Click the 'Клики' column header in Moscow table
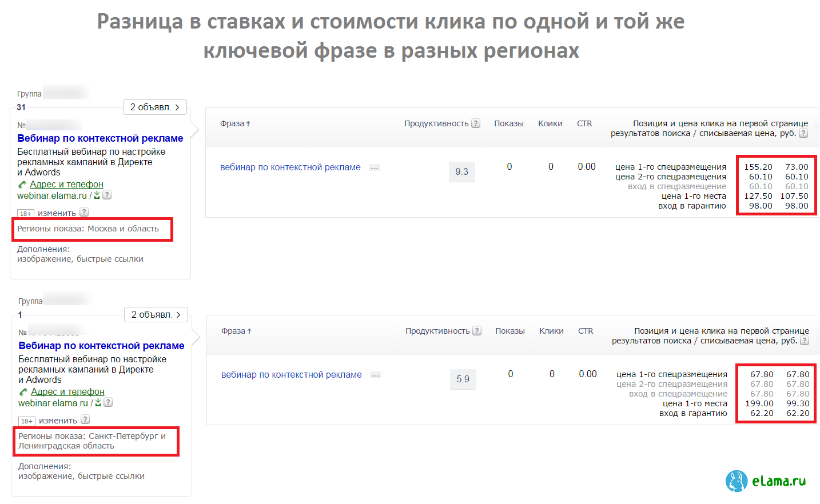 pyautogui.click(x=550, y=123)
